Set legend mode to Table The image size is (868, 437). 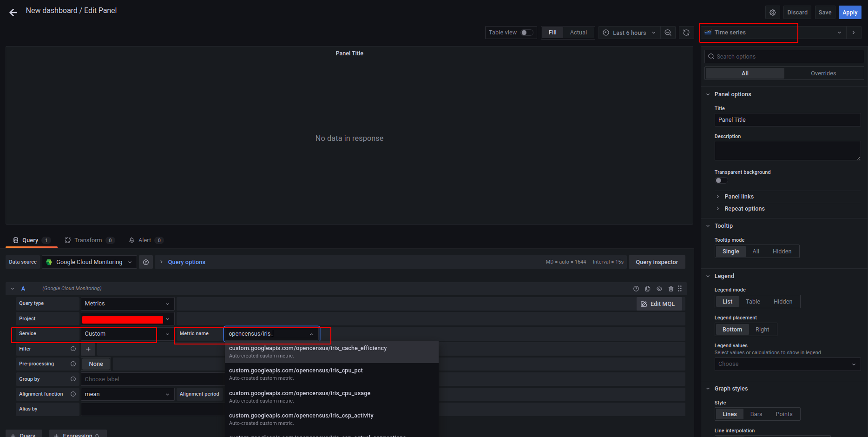click(x=753, y=302)
